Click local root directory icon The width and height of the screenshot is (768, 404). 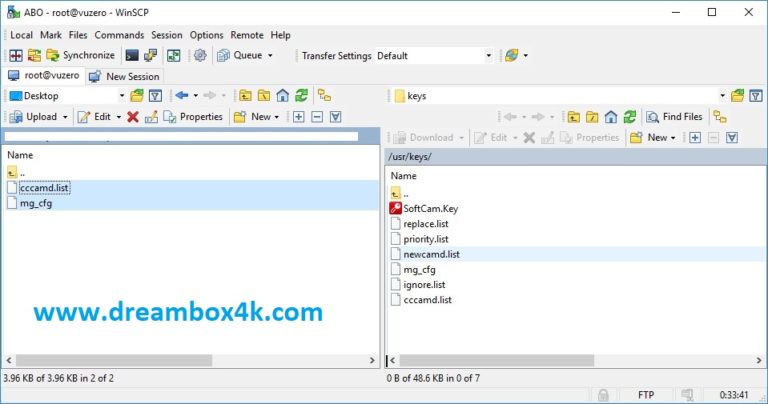pyautogui.click(x=264, y=95)
